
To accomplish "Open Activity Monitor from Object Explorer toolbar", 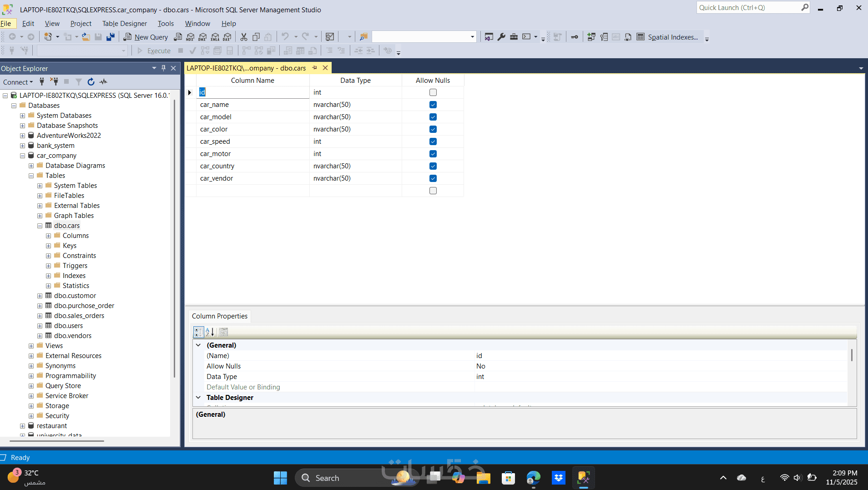I will tap(104, 81).
